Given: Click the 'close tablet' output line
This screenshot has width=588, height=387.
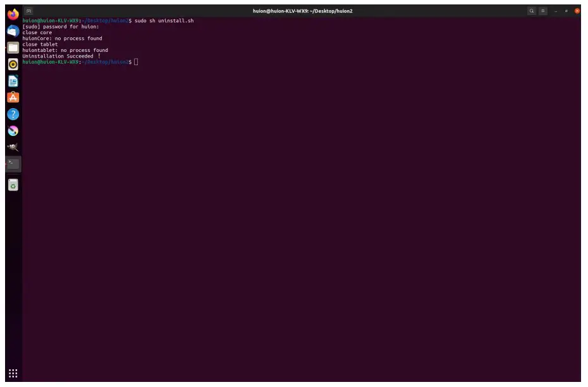Looking at the screenshot, I should coord(40,44).
